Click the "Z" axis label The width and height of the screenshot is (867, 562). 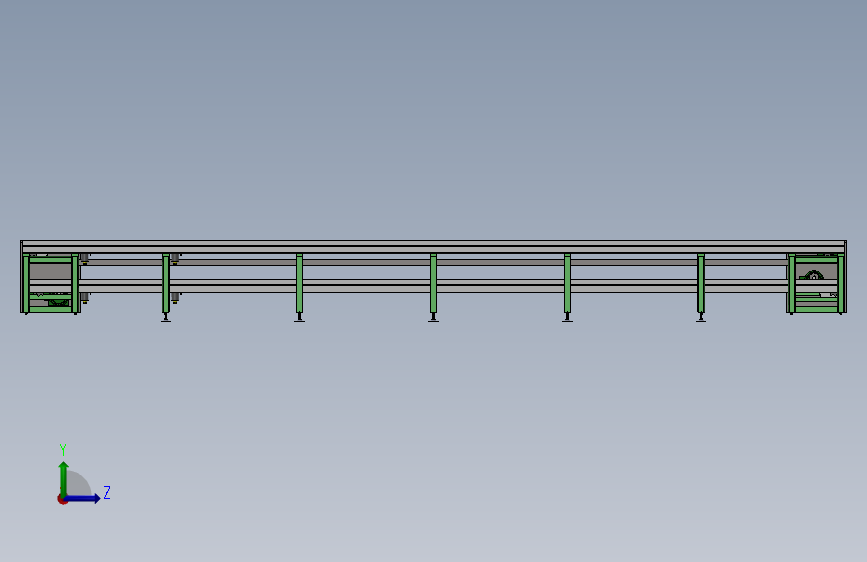107,492
